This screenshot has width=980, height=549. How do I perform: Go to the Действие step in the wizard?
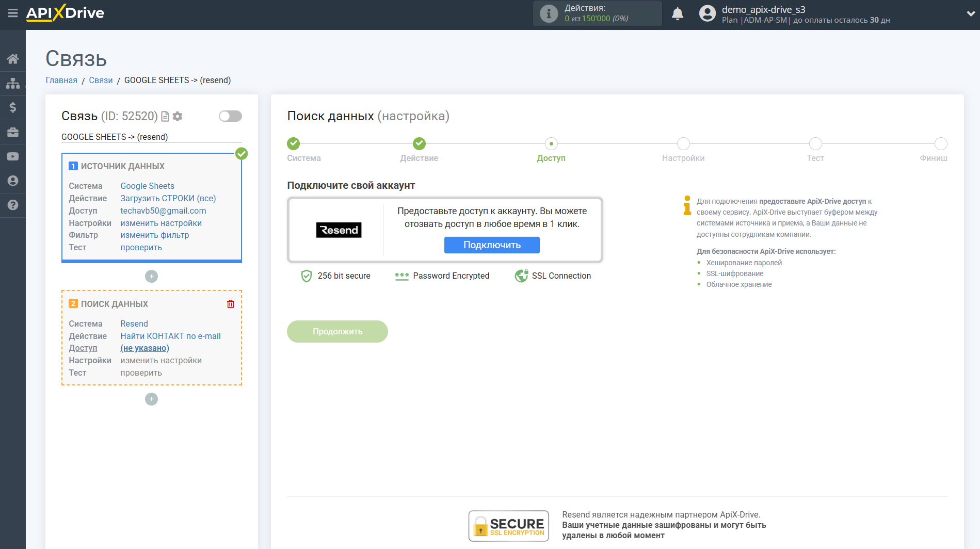click(419, 143)
